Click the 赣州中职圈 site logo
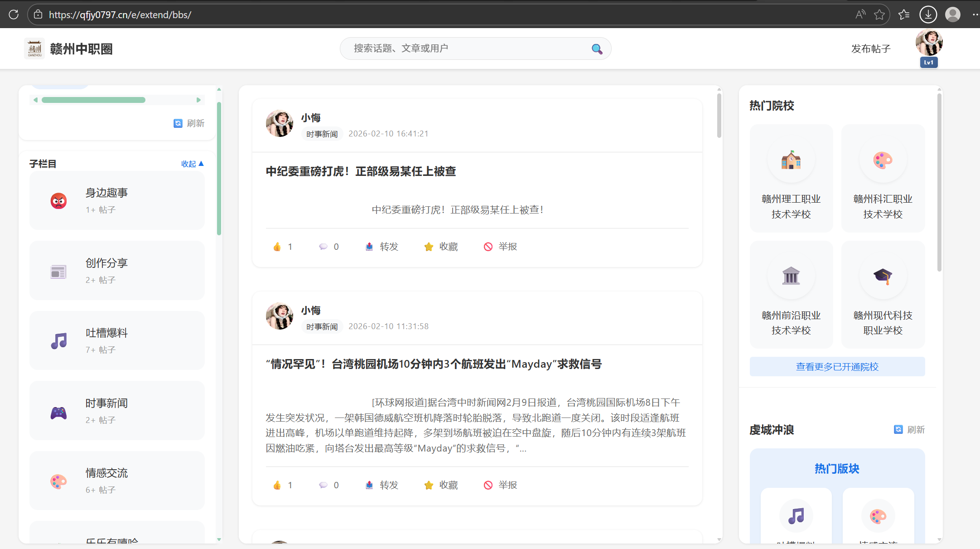The width and height of the screenshot is (980, 549). [x=34, y=49]
